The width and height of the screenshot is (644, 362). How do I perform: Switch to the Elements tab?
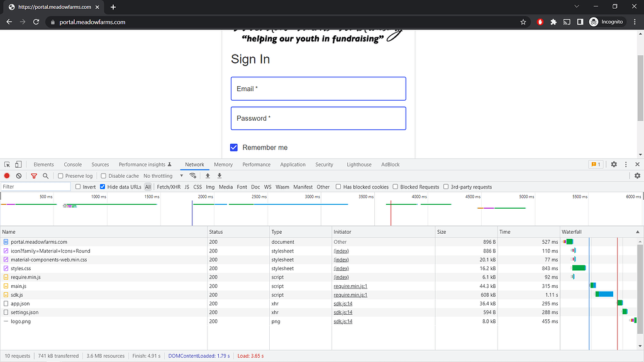tap(43, 164)
